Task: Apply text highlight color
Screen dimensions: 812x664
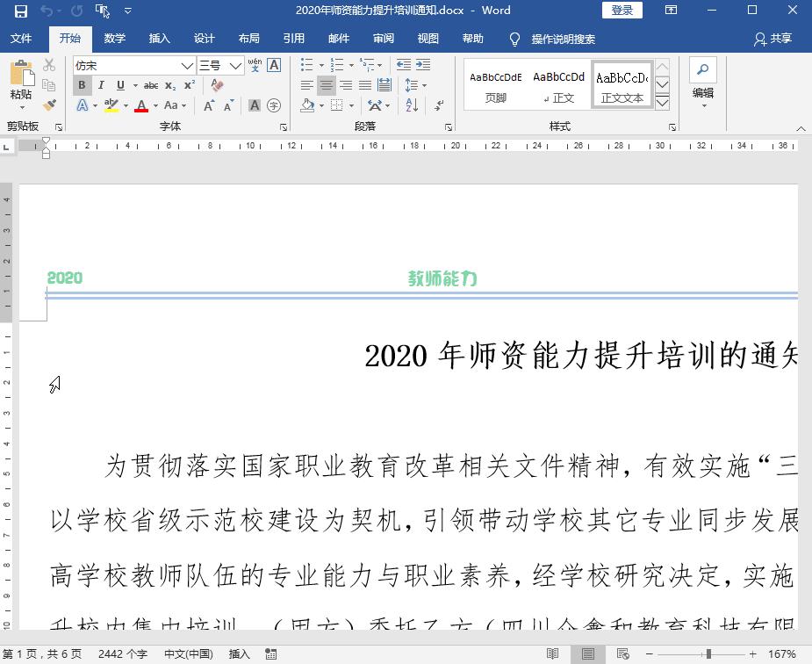Action: (111, 105)
